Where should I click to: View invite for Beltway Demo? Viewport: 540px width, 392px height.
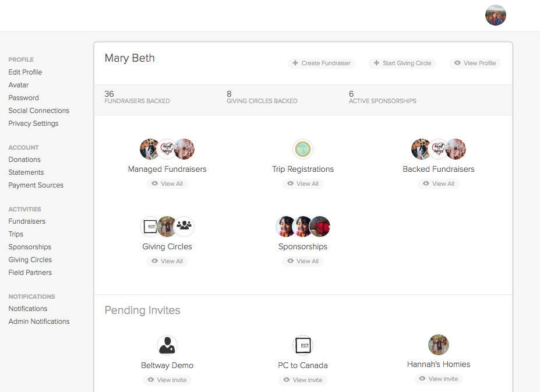click(x=167, y=380)
